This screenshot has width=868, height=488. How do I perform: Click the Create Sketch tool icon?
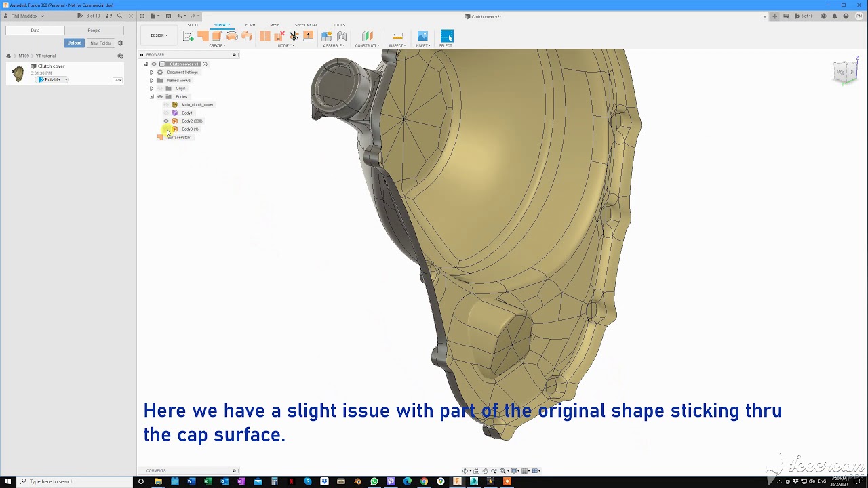[x=189, y=36]
